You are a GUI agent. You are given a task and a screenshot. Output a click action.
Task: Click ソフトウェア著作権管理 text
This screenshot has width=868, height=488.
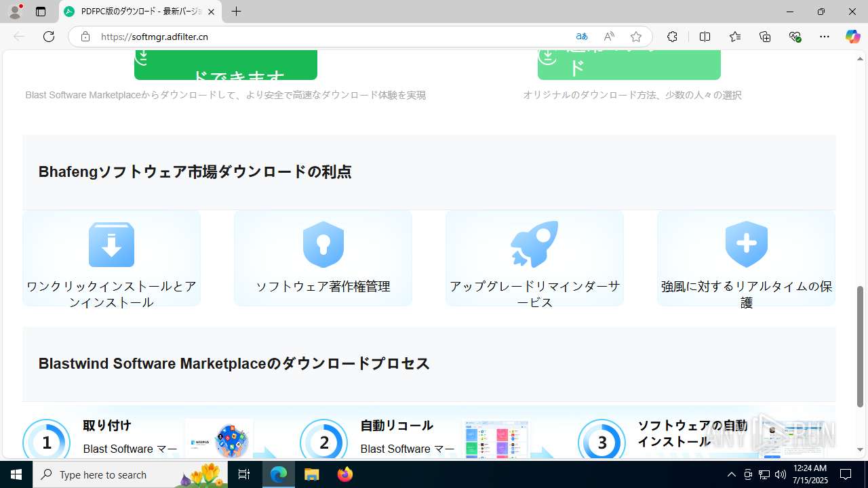click(323, 286)
